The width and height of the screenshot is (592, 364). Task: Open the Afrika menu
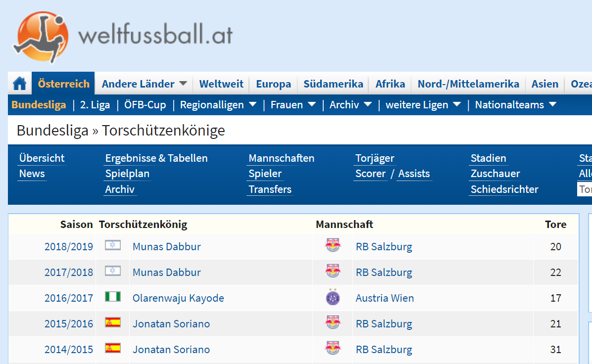pyautogui.click(x=390, y=84)
